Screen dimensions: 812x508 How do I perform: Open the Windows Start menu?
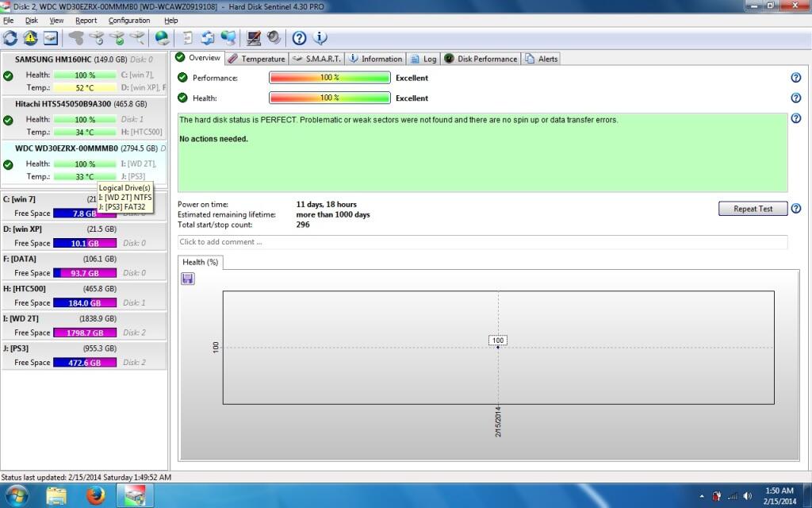pos(16,495)
